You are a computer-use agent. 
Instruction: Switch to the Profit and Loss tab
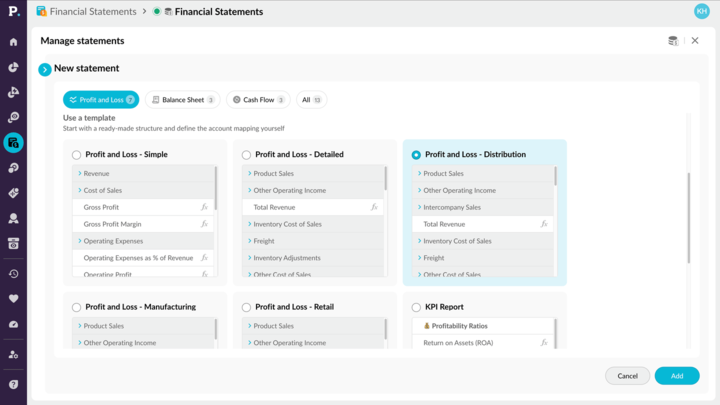(101, 100)
